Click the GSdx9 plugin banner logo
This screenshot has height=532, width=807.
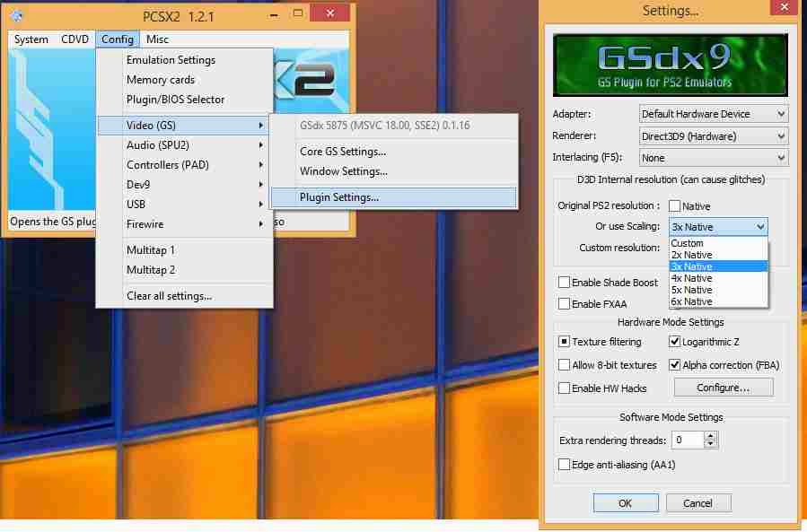coord(671,63)
